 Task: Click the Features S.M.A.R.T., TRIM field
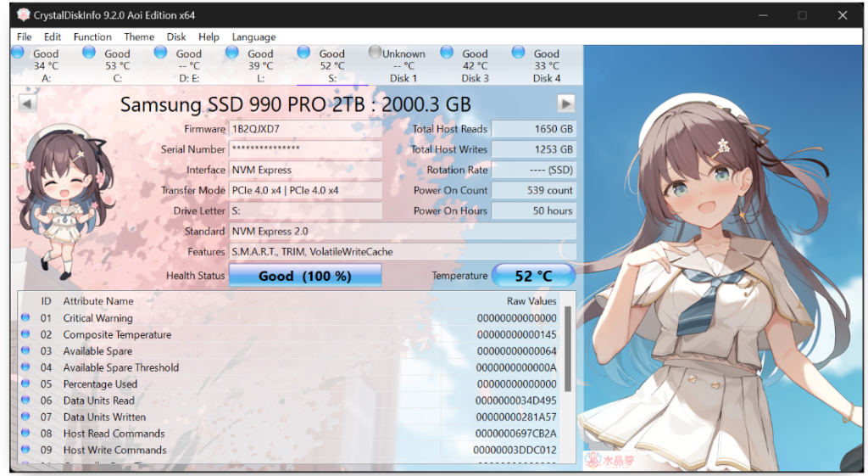tap(403, 252)
